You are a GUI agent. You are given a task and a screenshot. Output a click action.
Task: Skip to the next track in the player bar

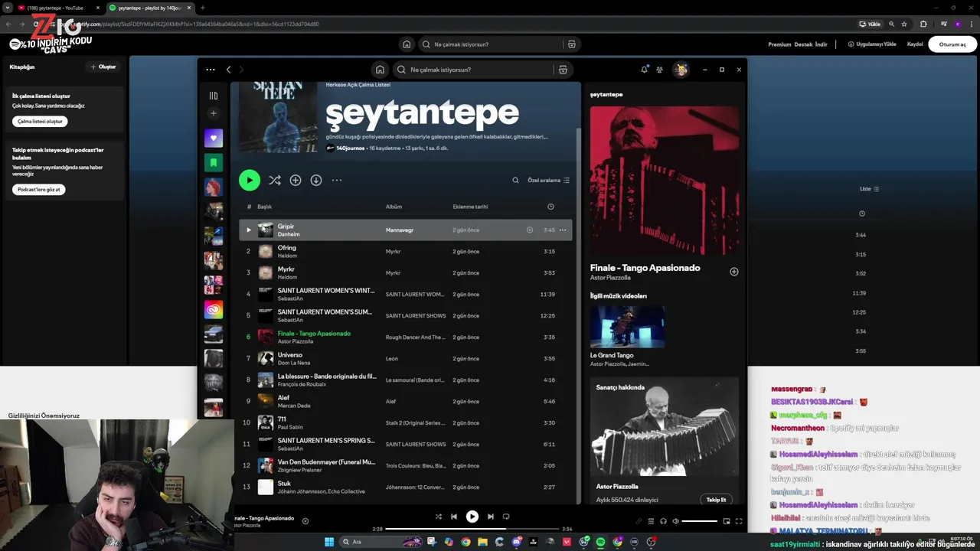pos(491,517)
